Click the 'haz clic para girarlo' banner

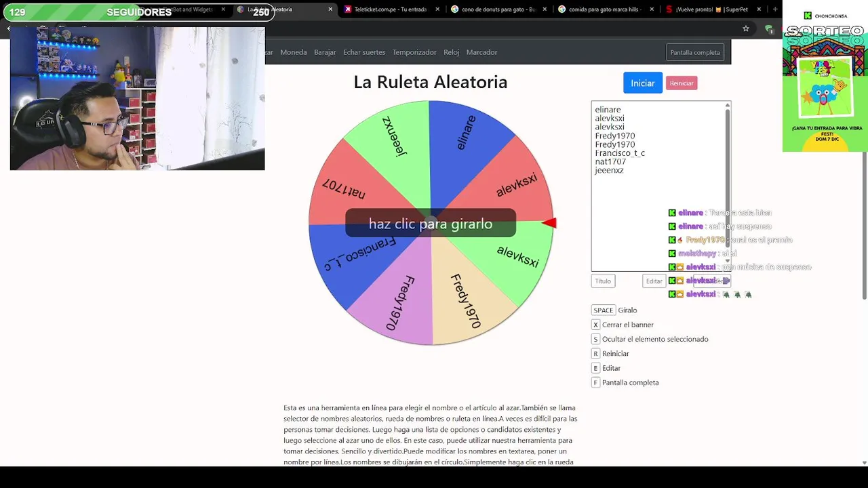tap(431, 224)
